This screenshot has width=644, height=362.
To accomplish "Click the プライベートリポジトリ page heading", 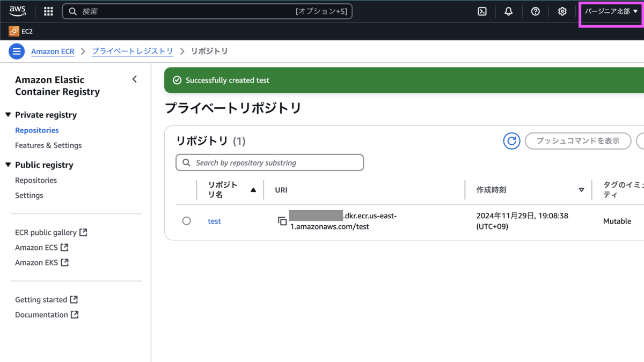I will coord(233,108).
